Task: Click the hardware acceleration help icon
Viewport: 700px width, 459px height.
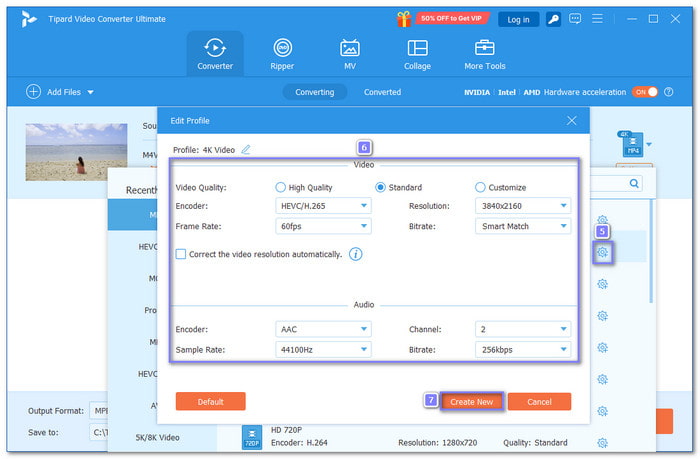Action: tap(668, 92)
